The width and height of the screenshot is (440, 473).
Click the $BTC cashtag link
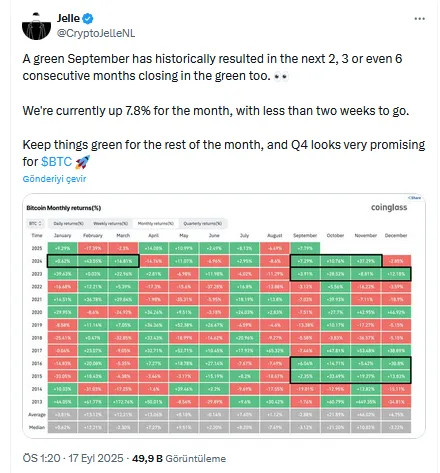(x=57, y=162)
